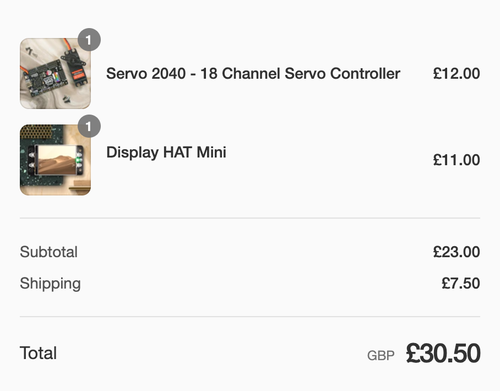
Task: Click the desert screen in the Display HAT image
Action: 57,160
